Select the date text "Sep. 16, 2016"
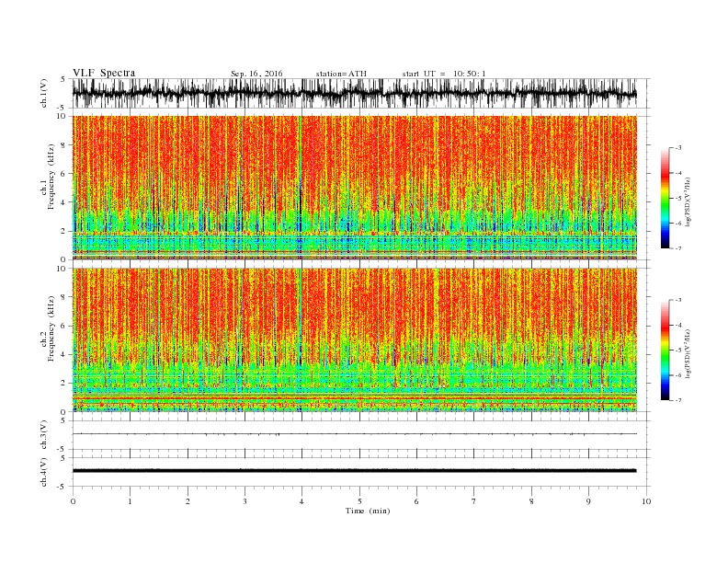The height and width of the screenshot is (563, 728). (256, 74)
